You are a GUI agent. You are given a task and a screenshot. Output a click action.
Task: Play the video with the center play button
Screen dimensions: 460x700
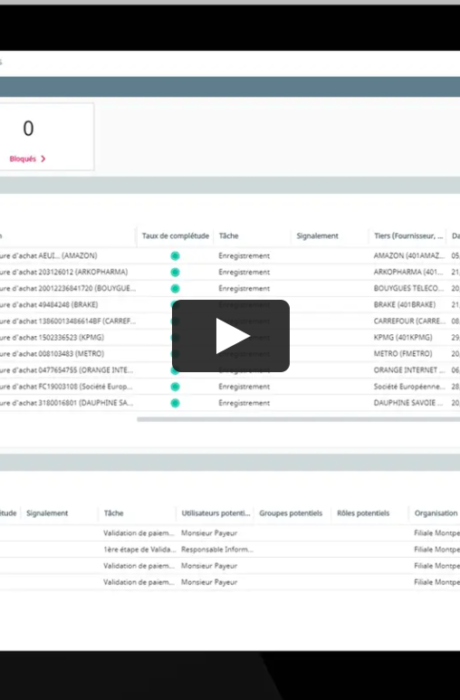[230, 336]
